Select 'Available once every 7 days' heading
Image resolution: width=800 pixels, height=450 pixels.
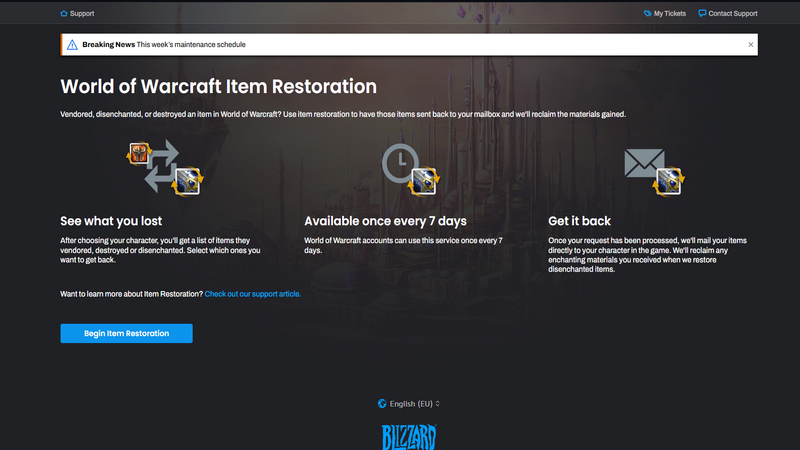point(385,221)
